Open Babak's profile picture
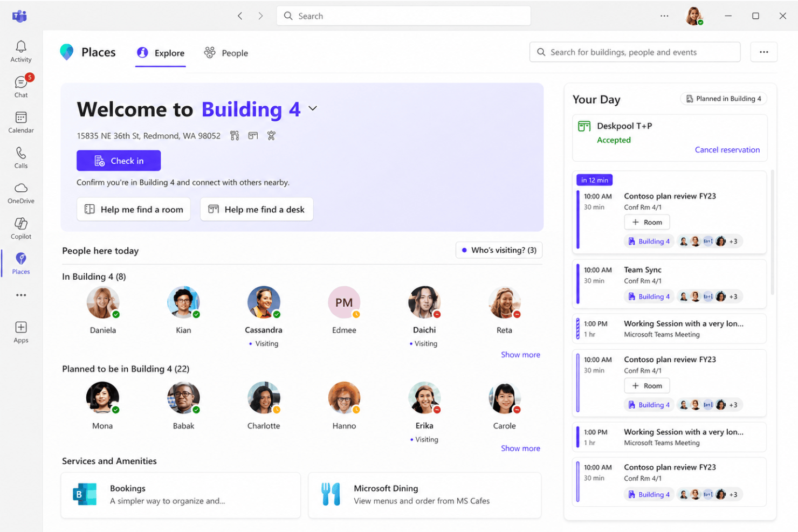The width and height of the screenshot is (798, 532). tap(183, 398)
